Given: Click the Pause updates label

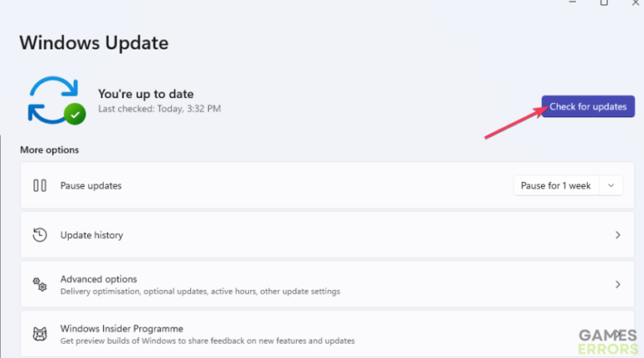Looking at the screenshot, I should (91, 185).
